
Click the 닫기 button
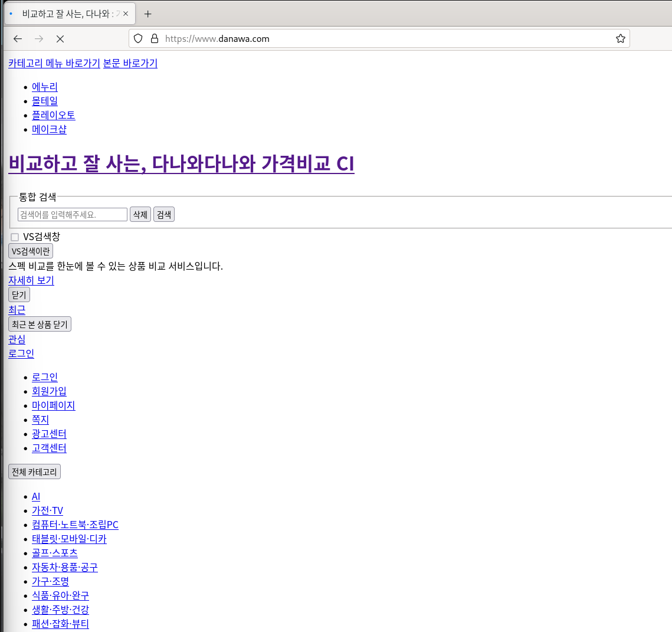[19, 295]
